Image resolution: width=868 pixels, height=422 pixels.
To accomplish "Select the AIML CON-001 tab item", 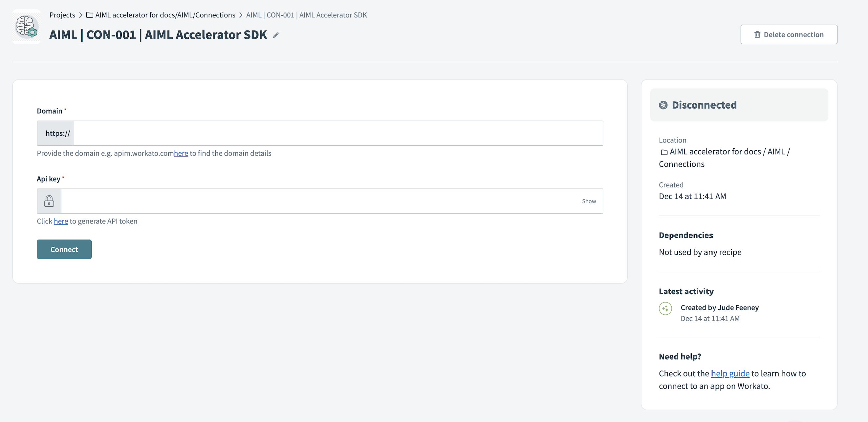I will [x=307, y=15].
